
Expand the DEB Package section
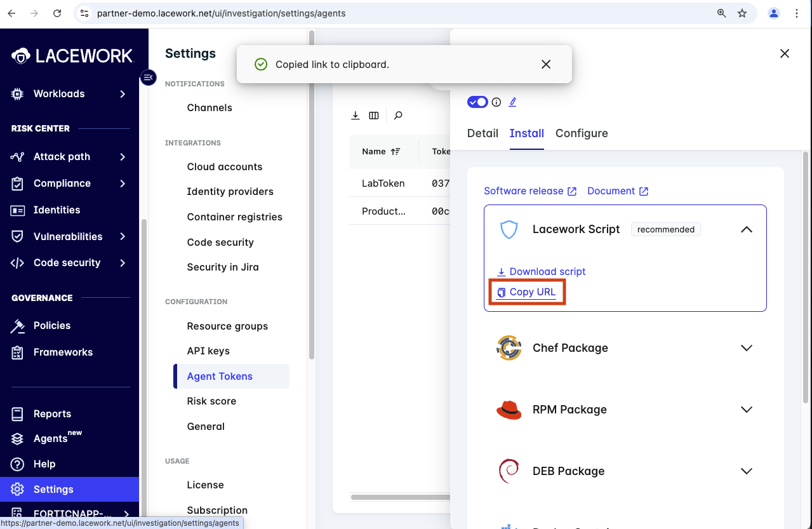[x=747, y=471]
